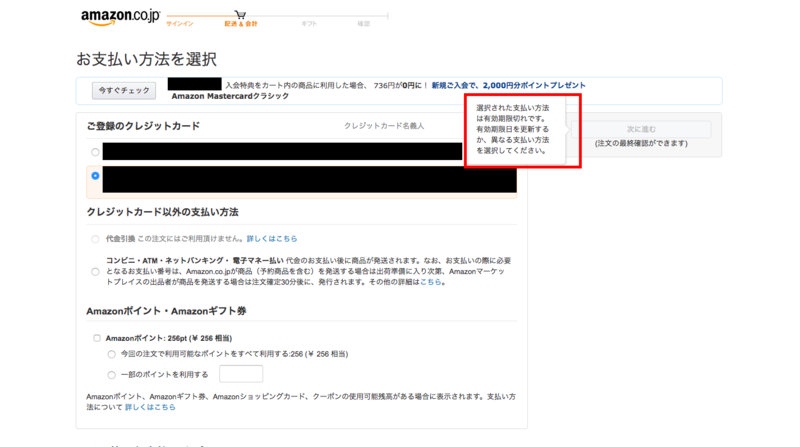Select the 代金引換 payment radio button

[x=95, y=239]
